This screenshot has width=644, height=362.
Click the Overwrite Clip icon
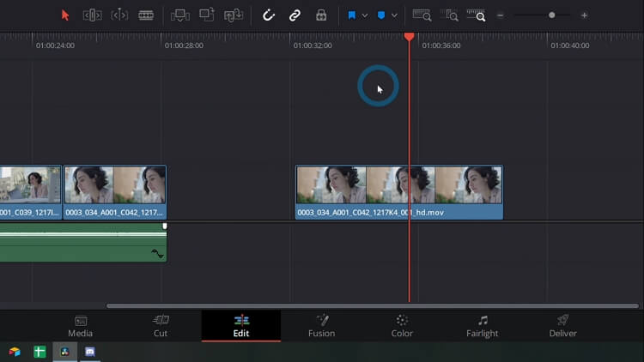pyautogui.click(x=207, y=15)
